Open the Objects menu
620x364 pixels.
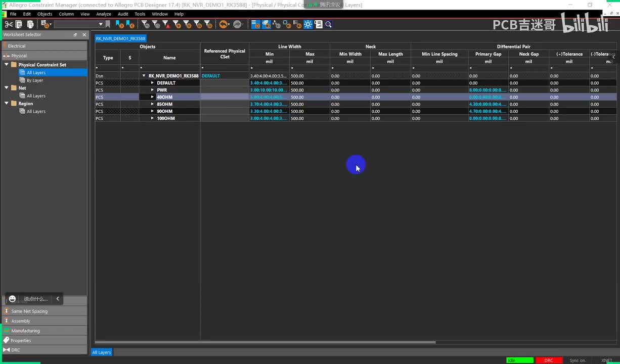coord(45,14)
